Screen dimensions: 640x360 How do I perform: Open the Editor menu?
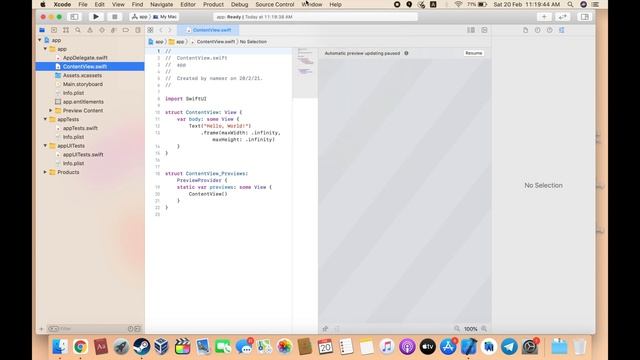pyautogui.click(x=188, y=4)
